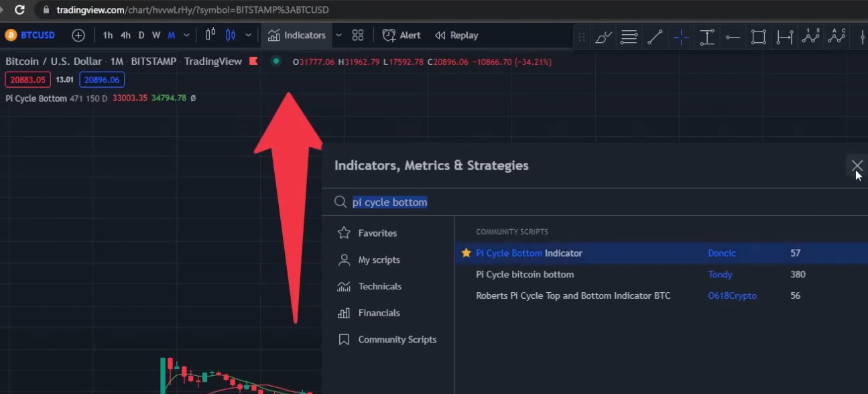The height and width of the screenshot is (394, 868).
Task: Click the boost count 56 for O618Crypto's script
Action: pyautogui.click(x=796, y=295)
